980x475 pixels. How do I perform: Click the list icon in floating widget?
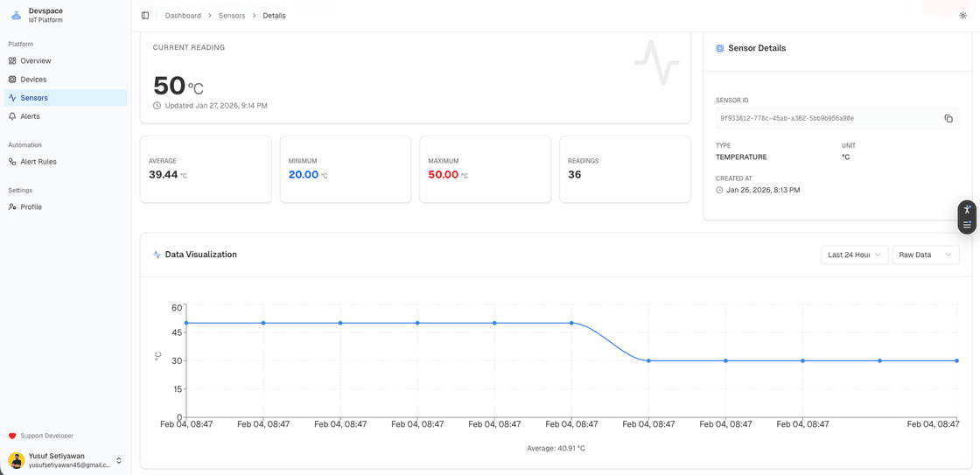pos(967,225)
